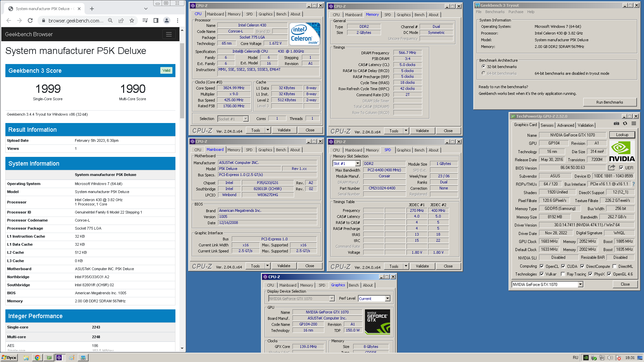644x362 pixels.
Task: Open the GPU-Z hamburger menu
Action: (x=634, y=124)
